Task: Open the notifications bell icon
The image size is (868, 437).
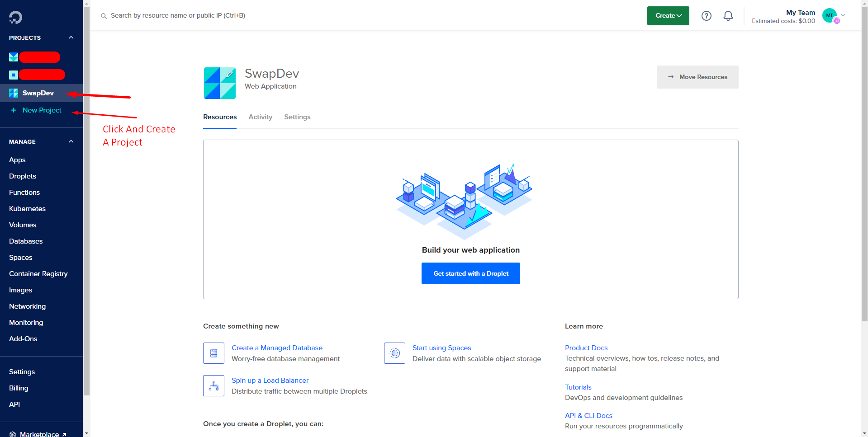Action: pos(728,16)
